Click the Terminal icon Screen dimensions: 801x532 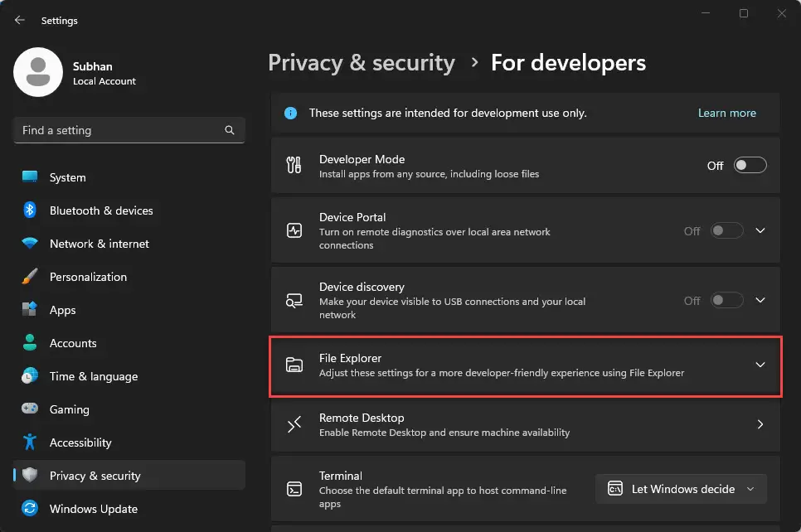[x=294, y=489]
